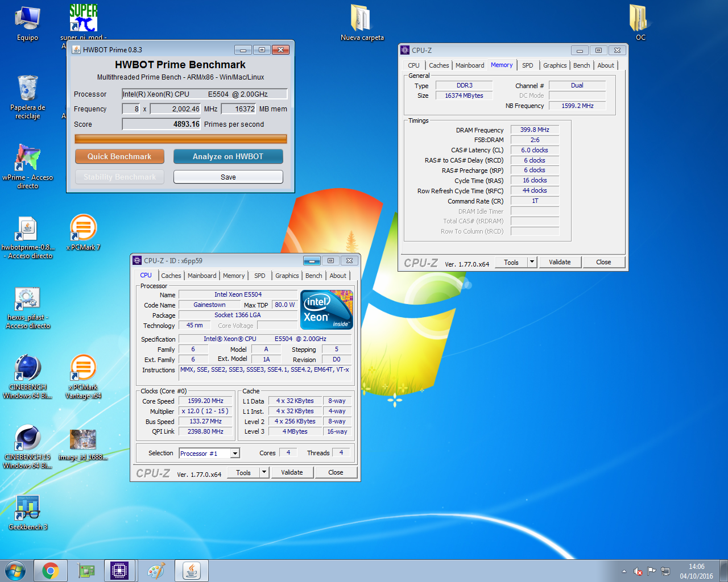
Task: Open Google Chrome from the taskbar
Action: [51, 571]
